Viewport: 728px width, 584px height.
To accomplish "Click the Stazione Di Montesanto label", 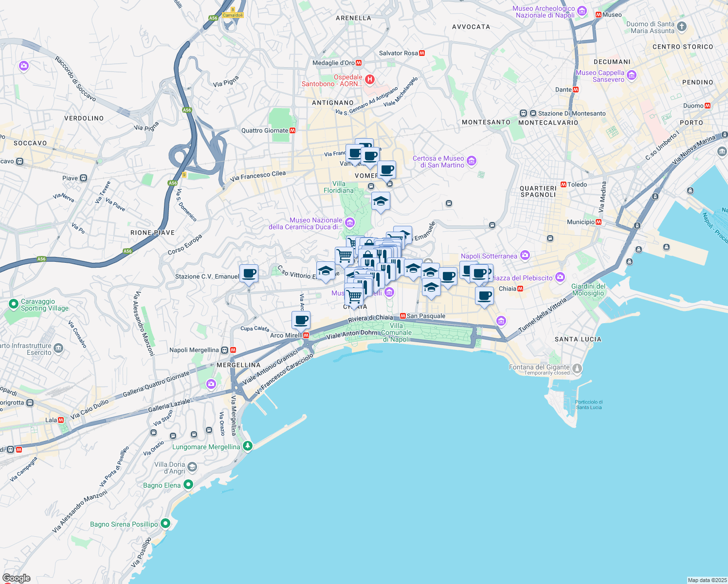I will click(x=572, y=113).
